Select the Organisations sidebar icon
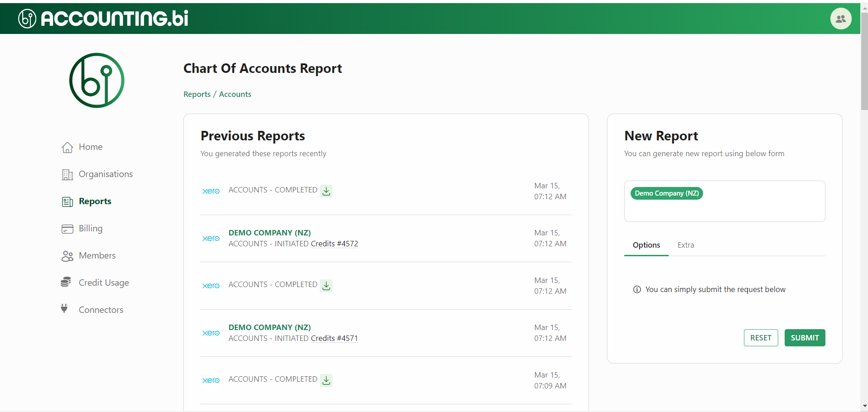This screenshot has width=868, height=412. tap(68, 174)
